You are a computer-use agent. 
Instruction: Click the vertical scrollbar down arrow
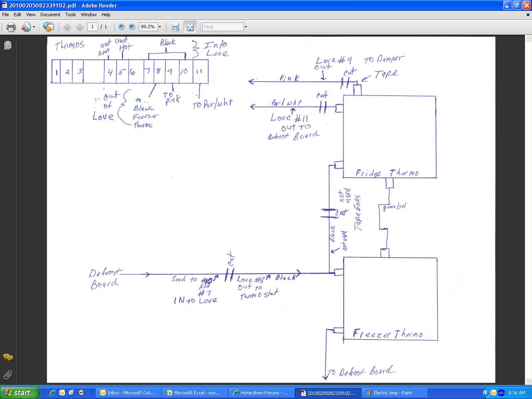pos(528,381)
